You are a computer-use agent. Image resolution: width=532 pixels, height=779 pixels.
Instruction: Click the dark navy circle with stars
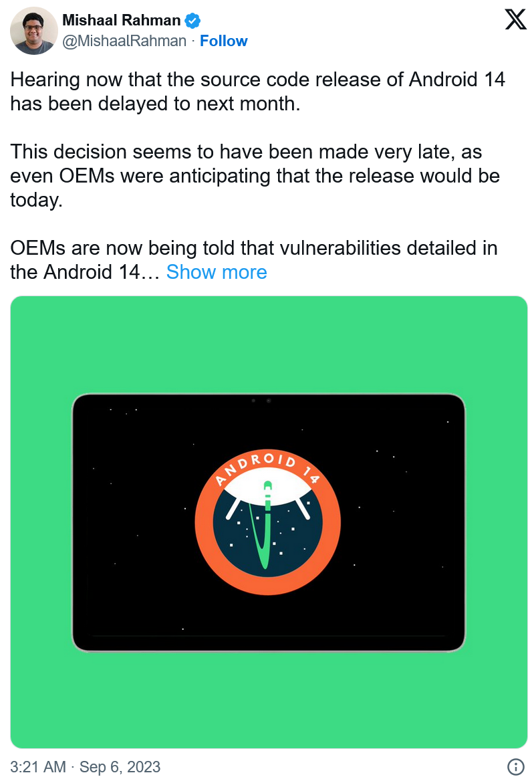(x=294, y=542)
